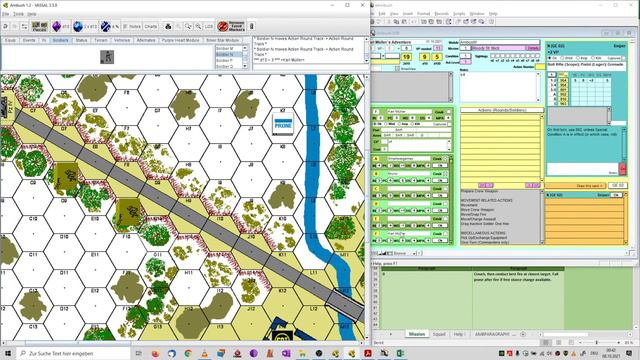Switch to the Alternates tab

[146, 40]
